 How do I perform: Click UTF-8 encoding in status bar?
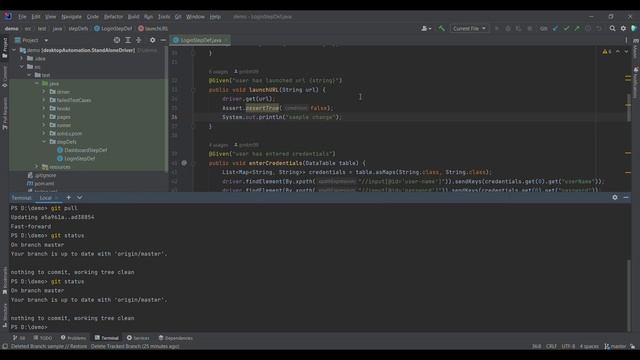point(568,347)
